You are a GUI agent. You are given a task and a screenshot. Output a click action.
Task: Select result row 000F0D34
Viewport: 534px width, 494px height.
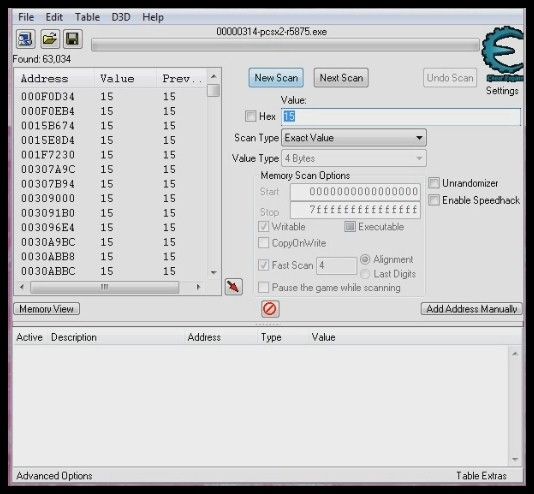111,96
